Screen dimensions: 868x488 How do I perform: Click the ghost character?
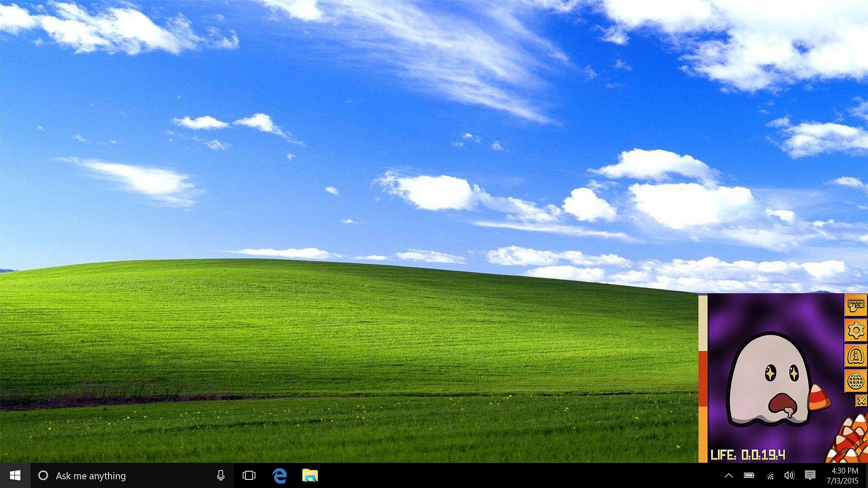769,380
